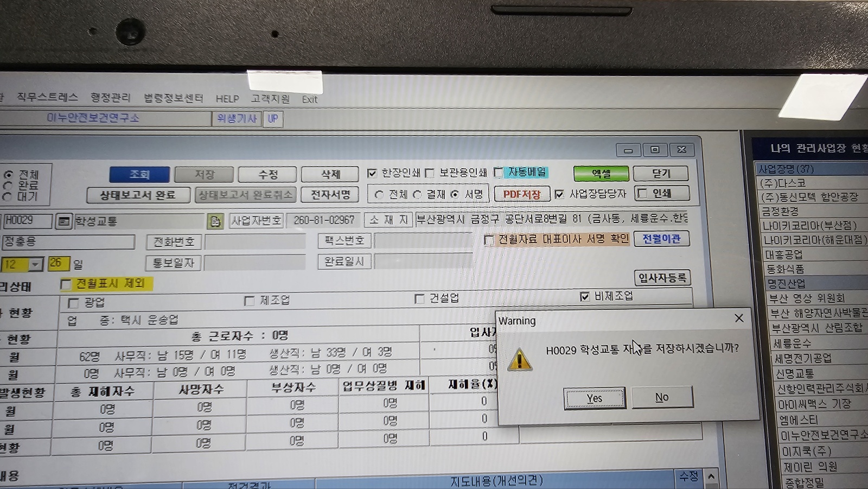This screenshot has height=489, width=868.
Task: Minimize the inner form window
Action: tap(628, 150)
